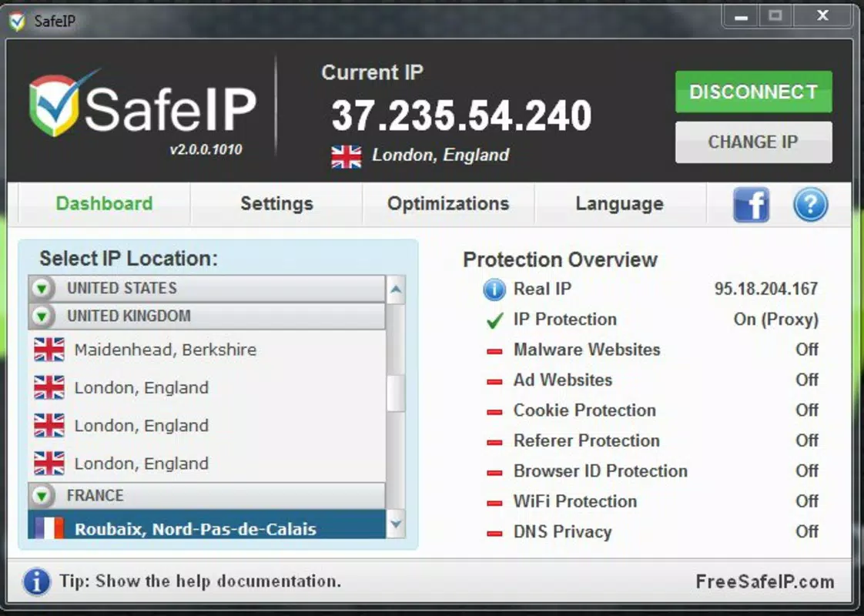Click the Cookie Protection Off status
864x616 pixels.
click(807, 410)
